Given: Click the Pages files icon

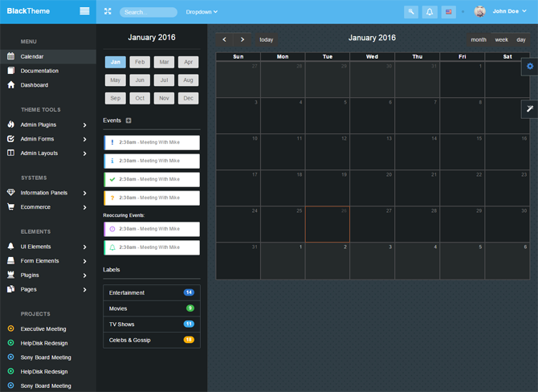Looking at the screenshot, I should point(11,289).
